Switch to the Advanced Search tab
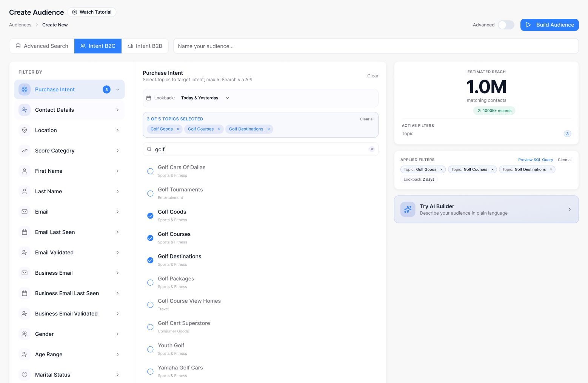 (42, 46)
